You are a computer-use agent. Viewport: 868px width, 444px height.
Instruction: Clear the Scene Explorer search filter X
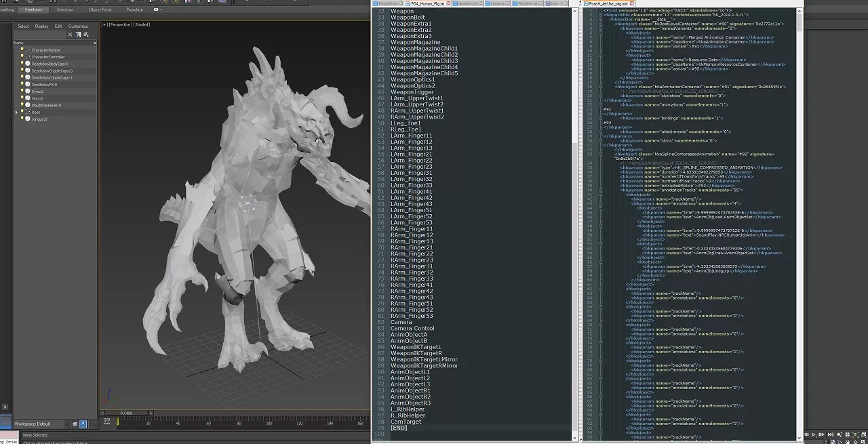point(70,35)
